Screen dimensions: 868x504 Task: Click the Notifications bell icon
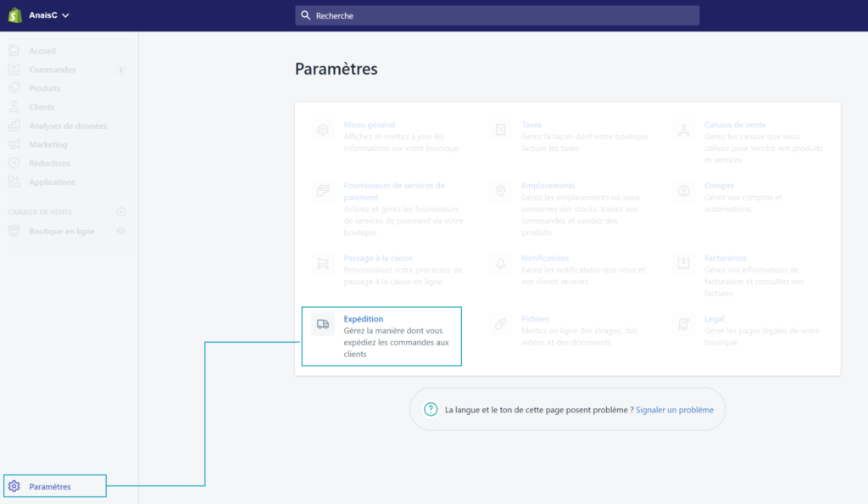coord(500,264)
